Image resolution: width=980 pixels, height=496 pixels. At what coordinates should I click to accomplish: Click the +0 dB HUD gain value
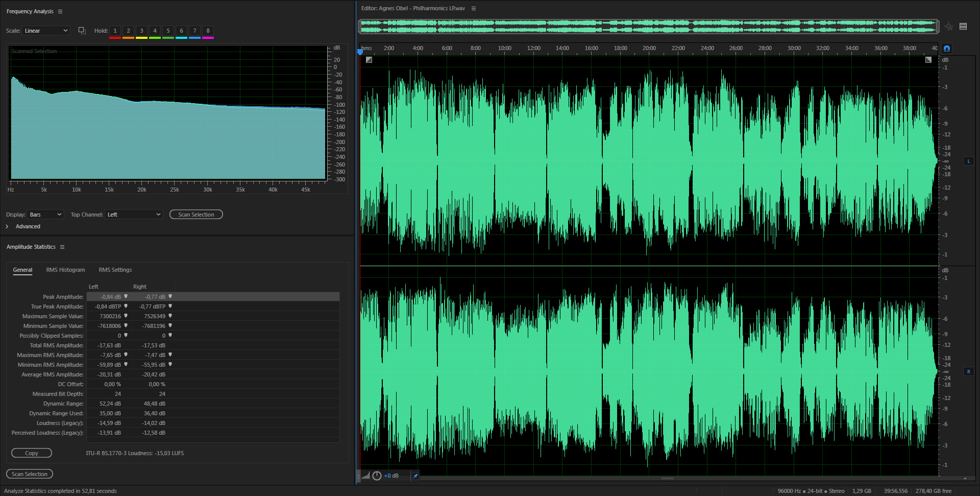coord(391,476)
